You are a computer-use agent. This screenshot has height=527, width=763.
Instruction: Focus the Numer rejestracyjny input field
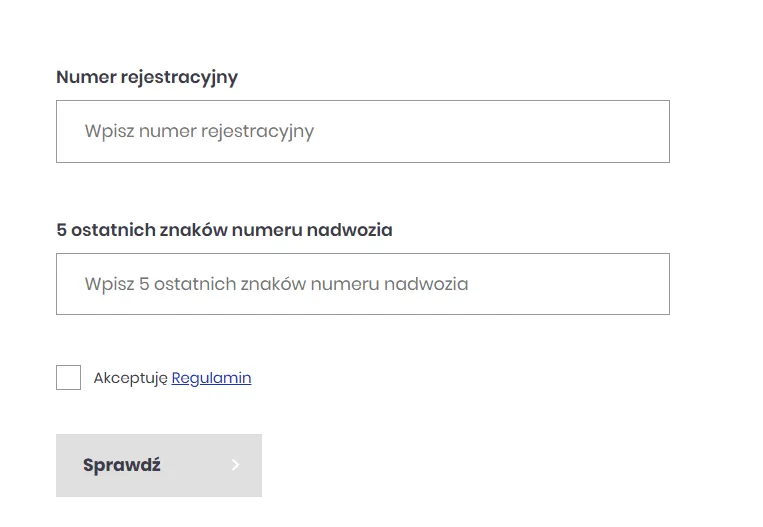point(363,131)
